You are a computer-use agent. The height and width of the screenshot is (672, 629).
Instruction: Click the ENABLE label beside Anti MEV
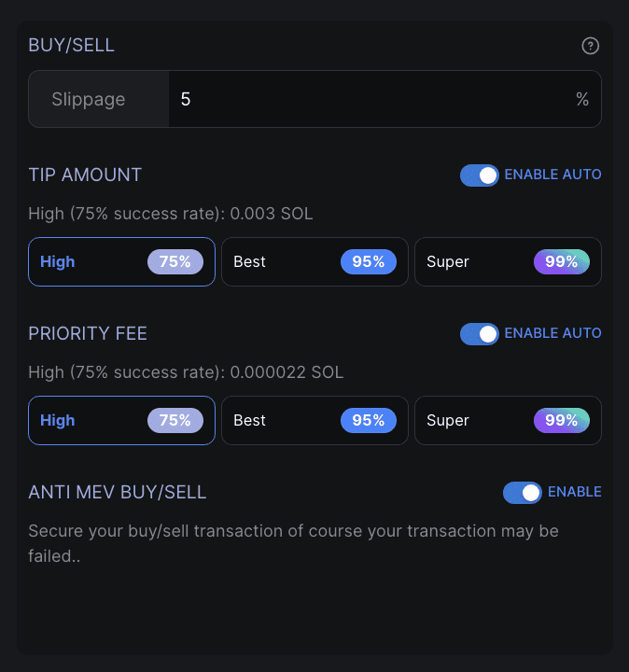coord(575,492)
